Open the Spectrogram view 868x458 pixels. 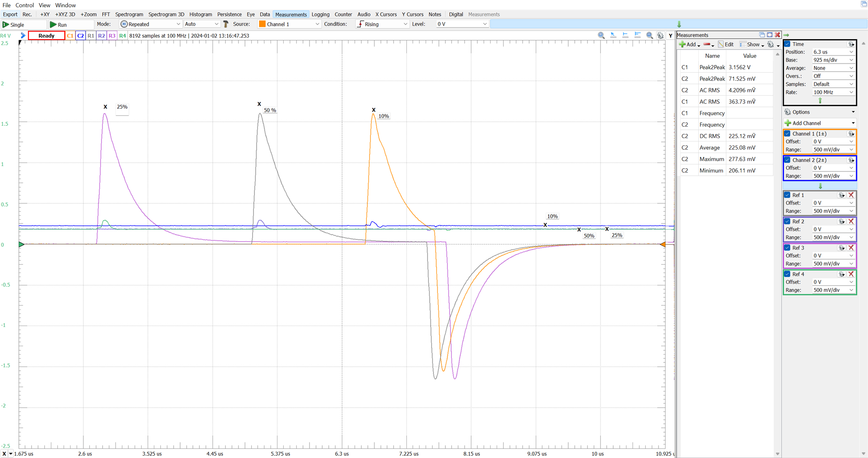point(129,14)
